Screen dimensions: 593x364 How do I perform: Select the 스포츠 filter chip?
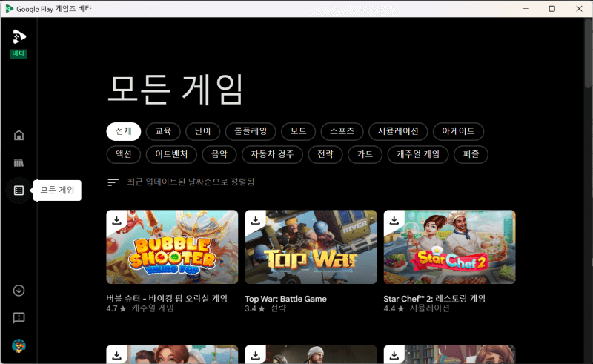[x=342, y=131]
